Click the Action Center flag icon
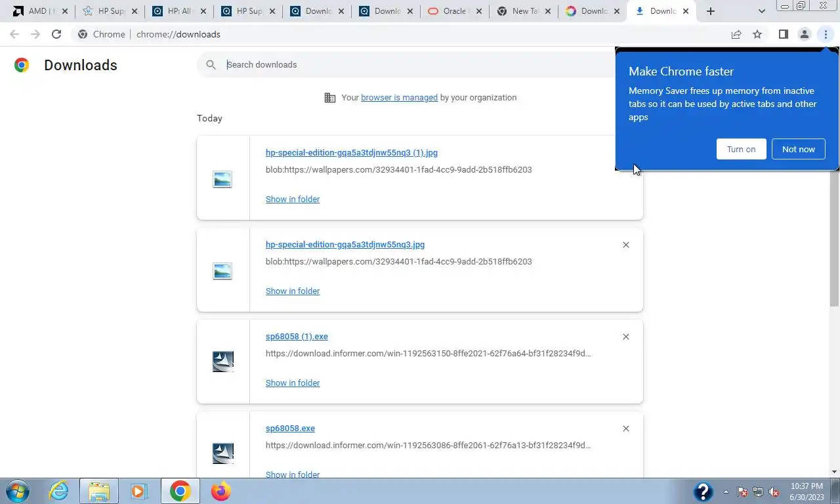This screenshot has height=504, width=840. pos(742,492)
